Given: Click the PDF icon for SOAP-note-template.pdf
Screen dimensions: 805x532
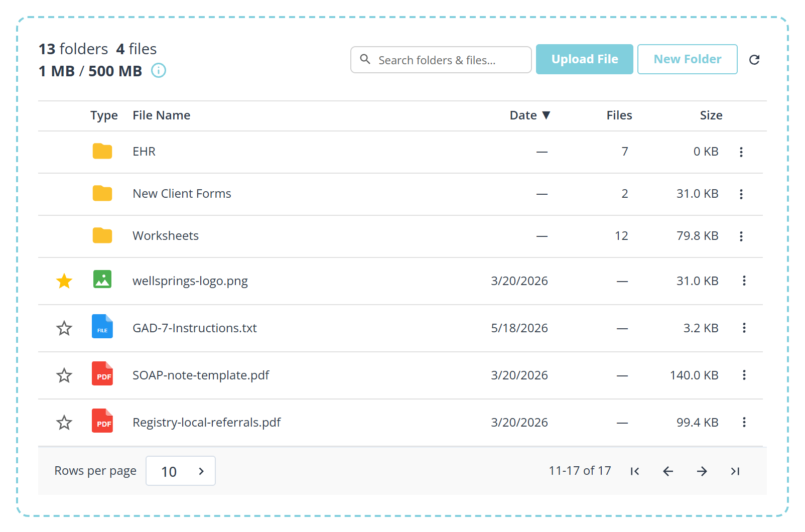Looking at the screenshot, I should 102,373.
